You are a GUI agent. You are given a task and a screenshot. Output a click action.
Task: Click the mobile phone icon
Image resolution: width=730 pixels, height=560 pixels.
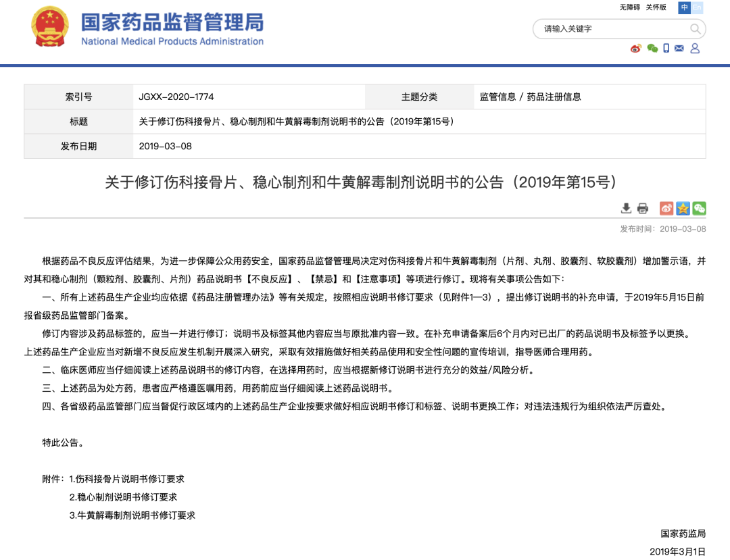point(666,49)
